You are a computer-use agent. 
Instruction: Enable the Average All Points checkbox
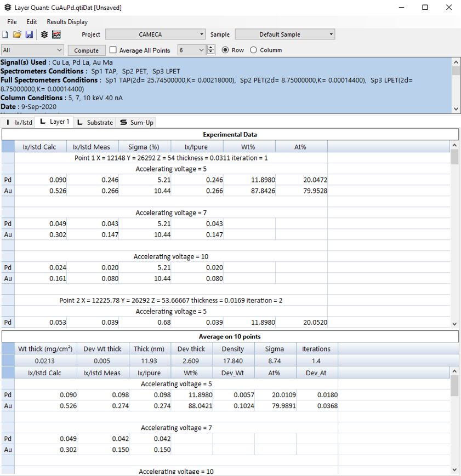113,50
